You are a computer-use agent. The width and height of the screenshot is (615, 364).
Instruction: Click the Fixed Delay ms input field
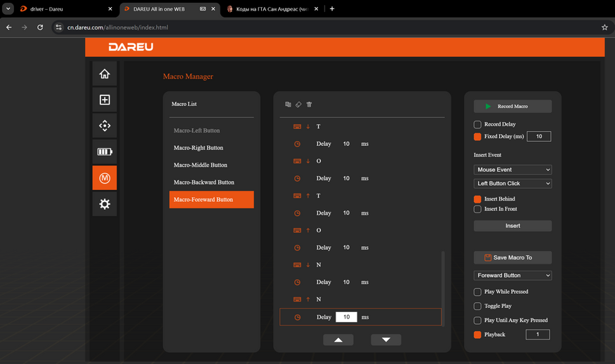(x=539, y=136)
